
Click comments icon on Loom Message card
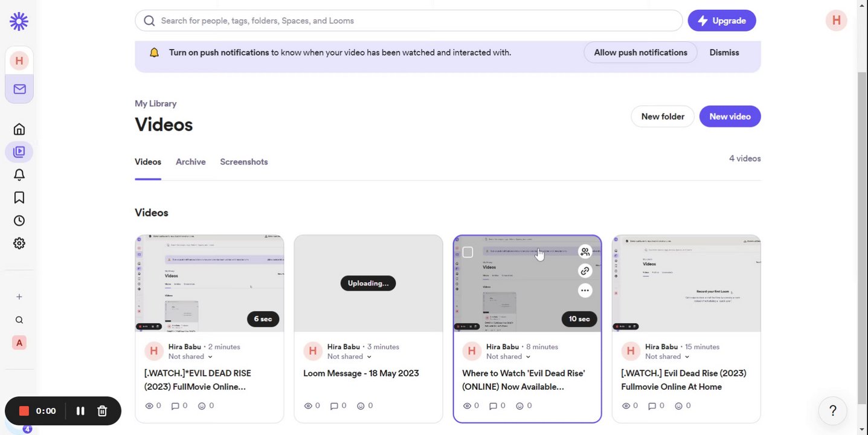coord(334,406)
